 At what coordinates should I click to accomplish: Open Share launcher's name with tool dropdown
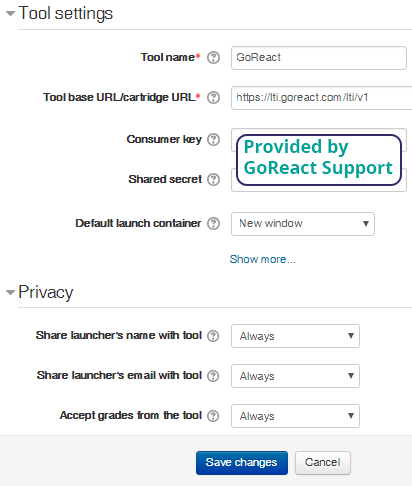(x=295, y=336)
